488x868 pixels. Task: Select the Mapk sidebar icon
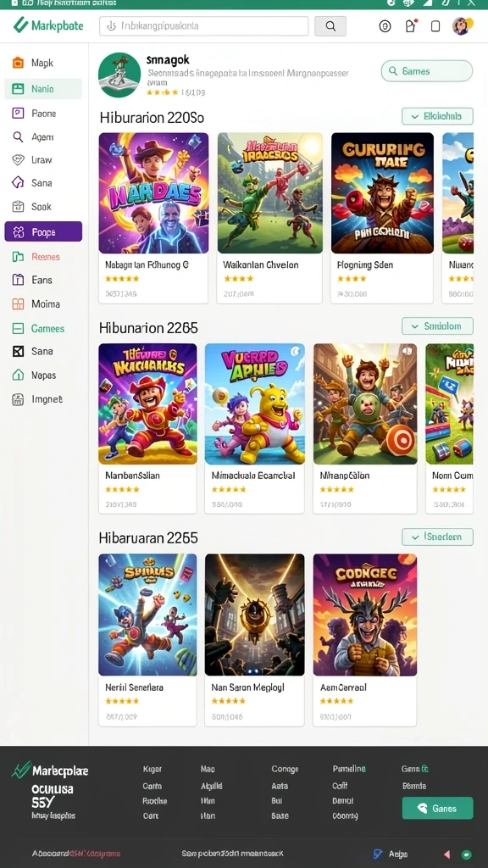pyautogui.click(x=19, y=63)
